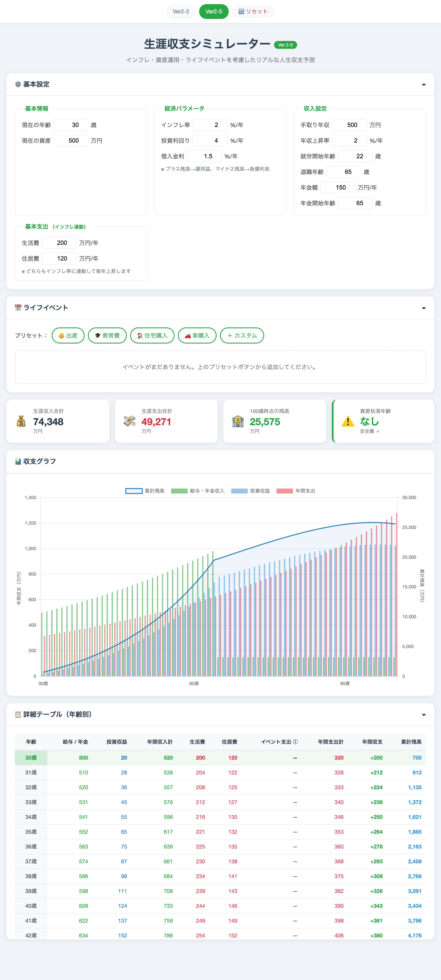Viewport: 441px width, 980px height.
Task: Edit the 年金開始年齢 field
Action: click(x=355, y=203)
